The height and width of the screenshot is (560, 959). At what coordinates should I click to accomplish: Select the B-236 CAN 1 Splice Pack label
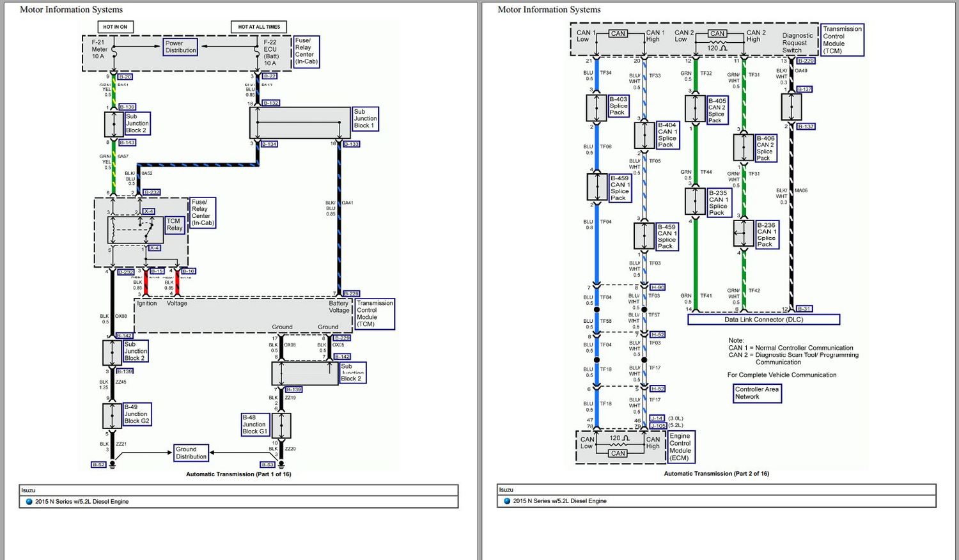[x=767, y=235]
